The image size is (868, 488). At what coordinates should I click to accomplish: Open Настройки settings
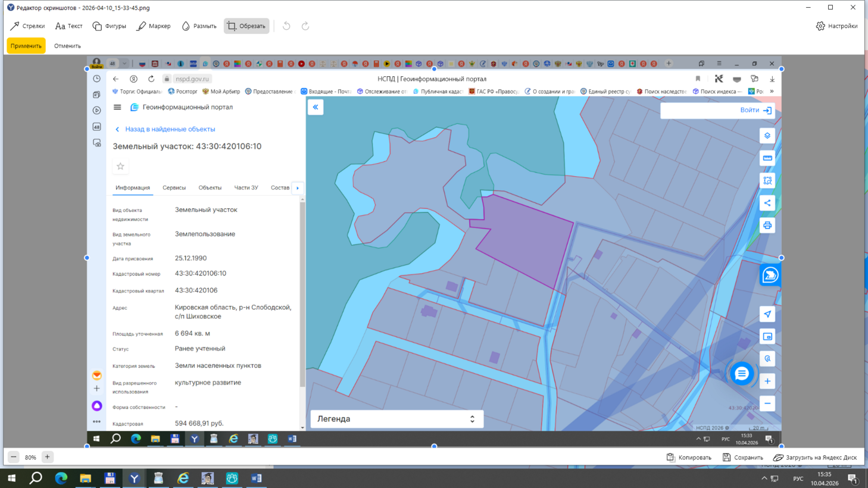click(836, 26)
